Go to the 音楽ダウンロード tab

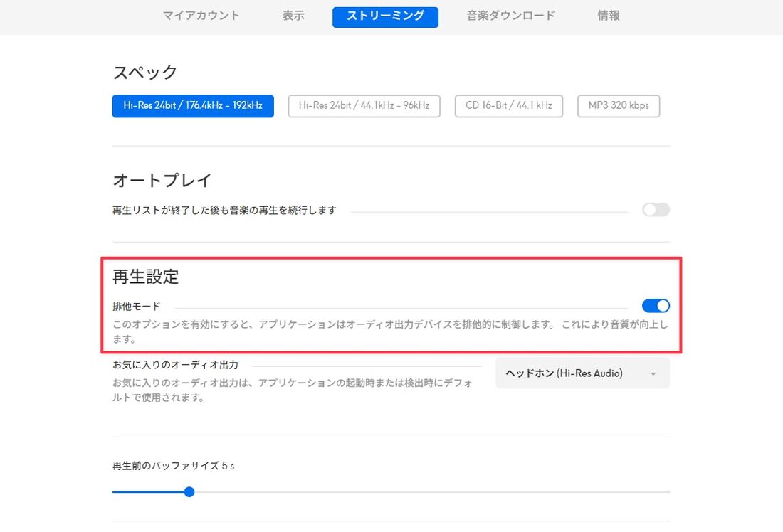pos(510,15)
